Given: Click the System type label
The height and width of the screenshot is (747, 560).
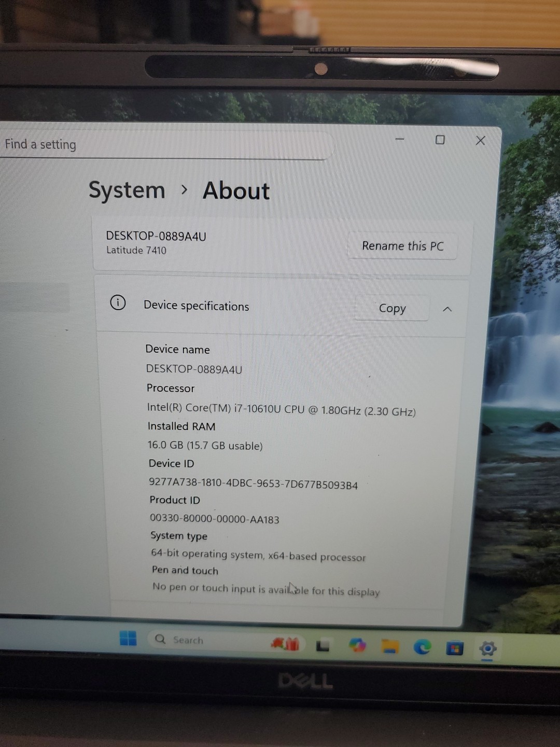Looking at the screenshot, I should [179, 536].
